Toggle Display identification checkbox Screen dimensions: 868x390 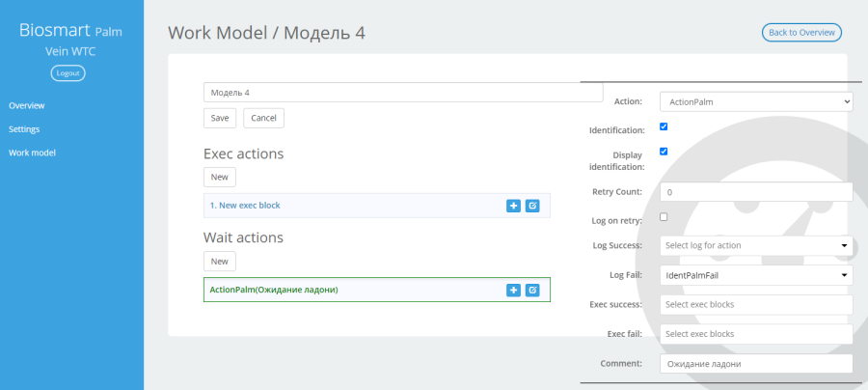point(664,152)
